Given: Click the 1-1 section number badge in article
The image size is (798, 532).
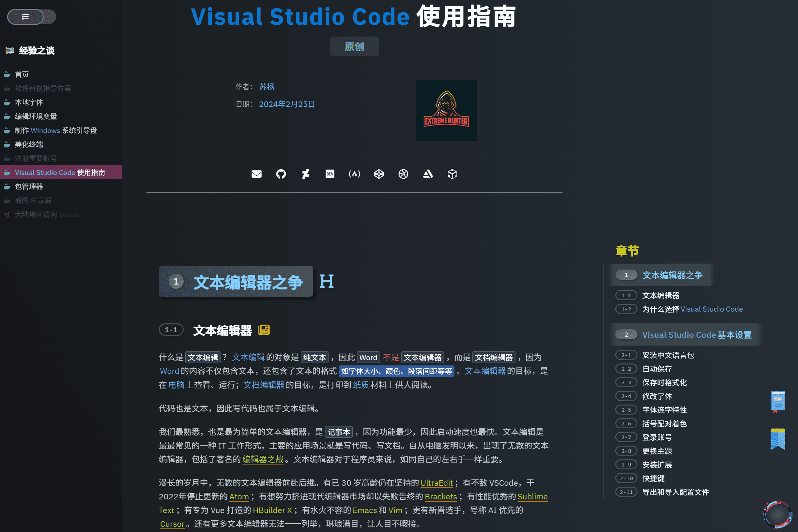Looking at the screenshot, I should (x=171, y=330).
